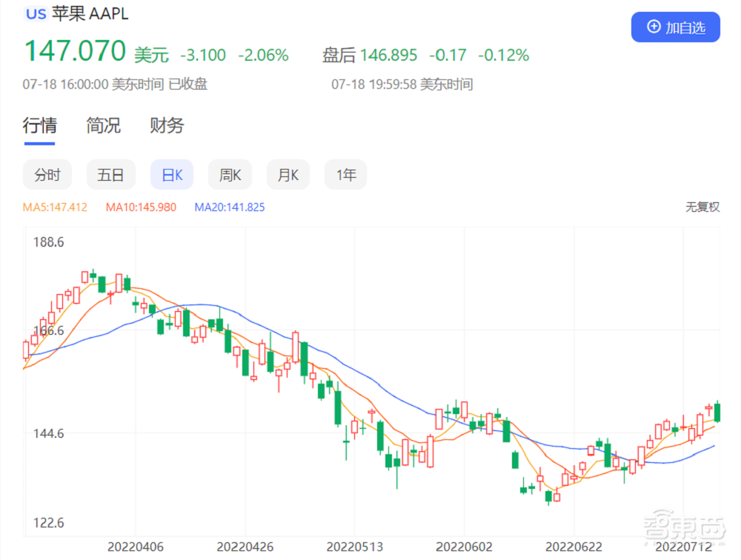Click the 苹果 AAPL stock title
741x560 pixels.
point(89,13)
